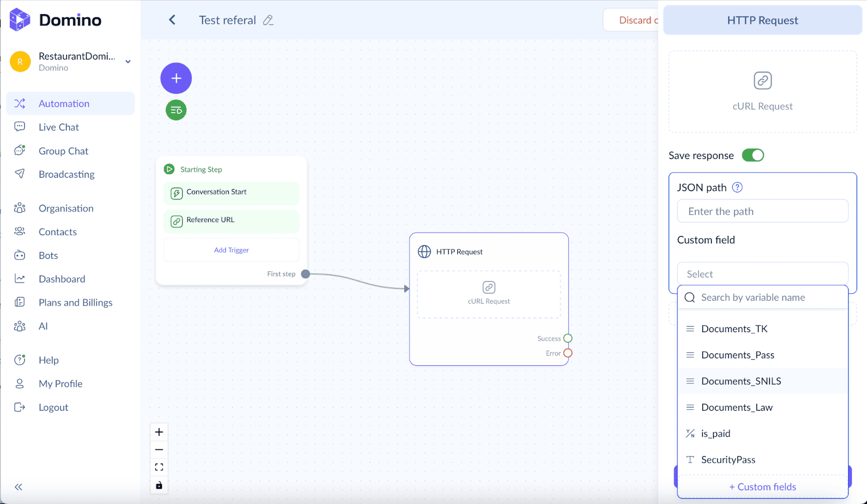Click the Add Trigger link
The image size is (867, 504).
(x=231, y=250)
